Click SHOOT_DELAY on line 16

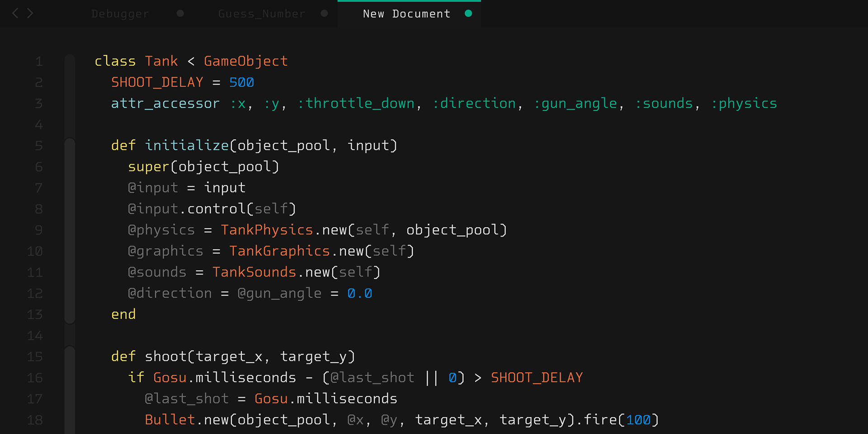(537, 377)
